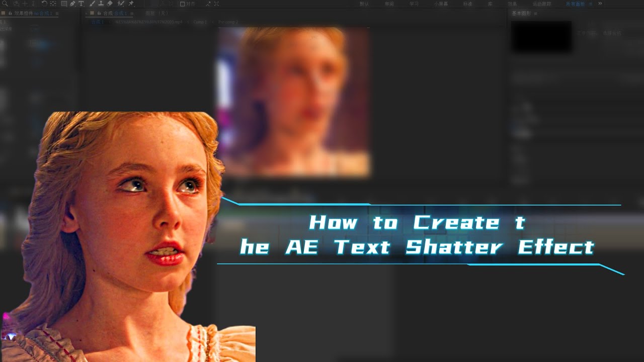The height and width of the screenshot is (362, 644).
Task: Select the Pan Behind anchor tool
Action: 53,4
